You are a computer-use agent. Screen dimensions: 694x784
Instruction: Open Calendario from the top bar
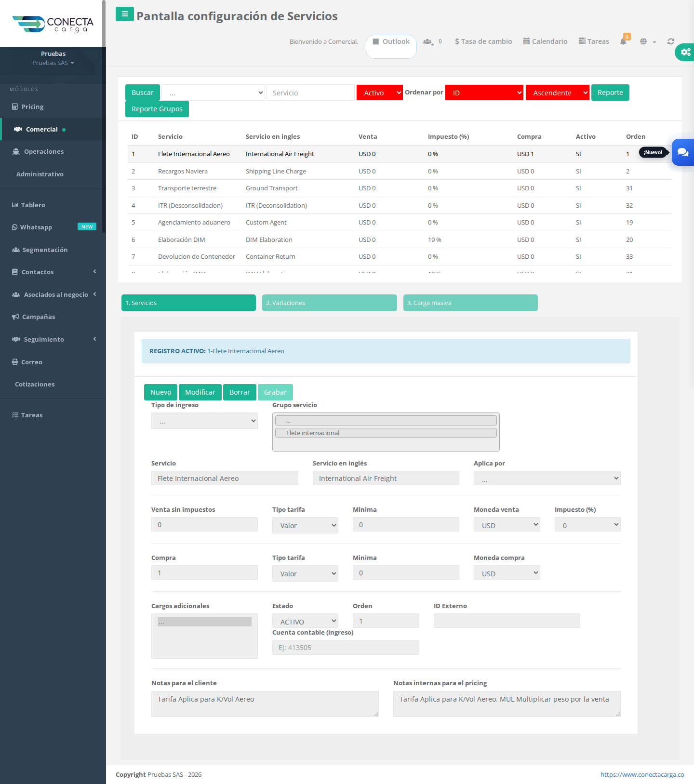click(545, 41)
